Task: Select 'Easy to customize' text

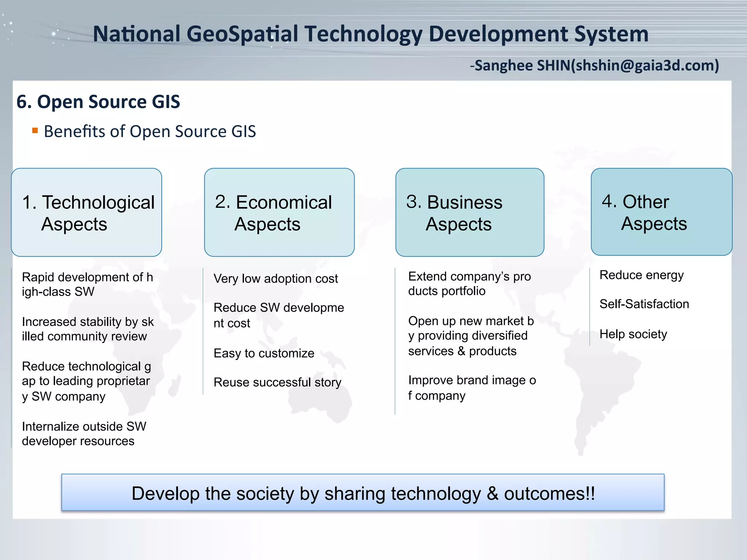Action: (x=264, y=353)
